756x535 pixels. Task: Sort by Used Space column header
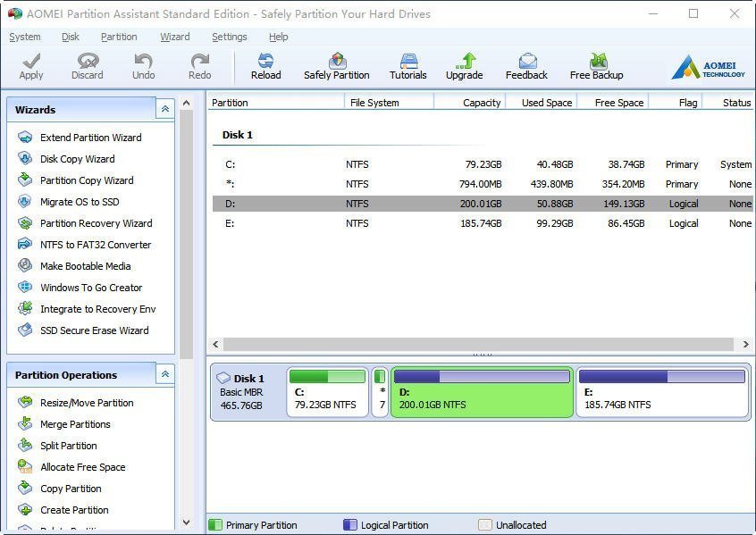pyautogui.click(x=542, y=103)
